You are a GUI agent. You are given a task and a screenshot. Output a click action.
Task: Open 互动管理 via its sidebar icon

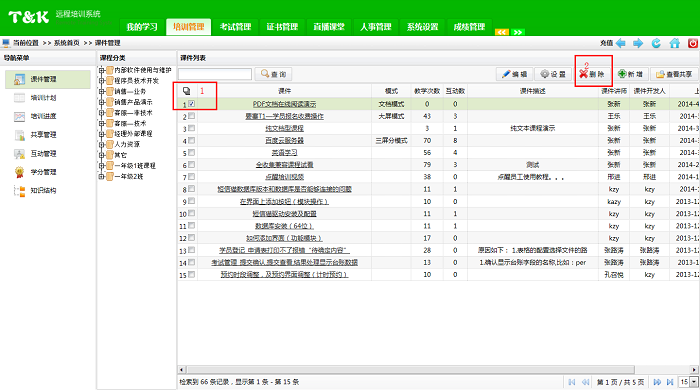[x=19, y=154]
